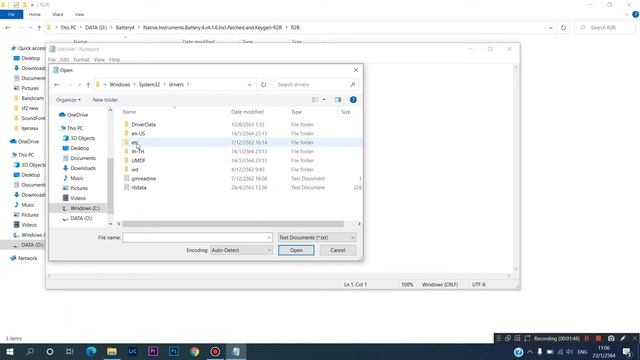The image size is (640, 360).
Task: Select Videos in dialog navigation pane
Action: pos(74,198)
